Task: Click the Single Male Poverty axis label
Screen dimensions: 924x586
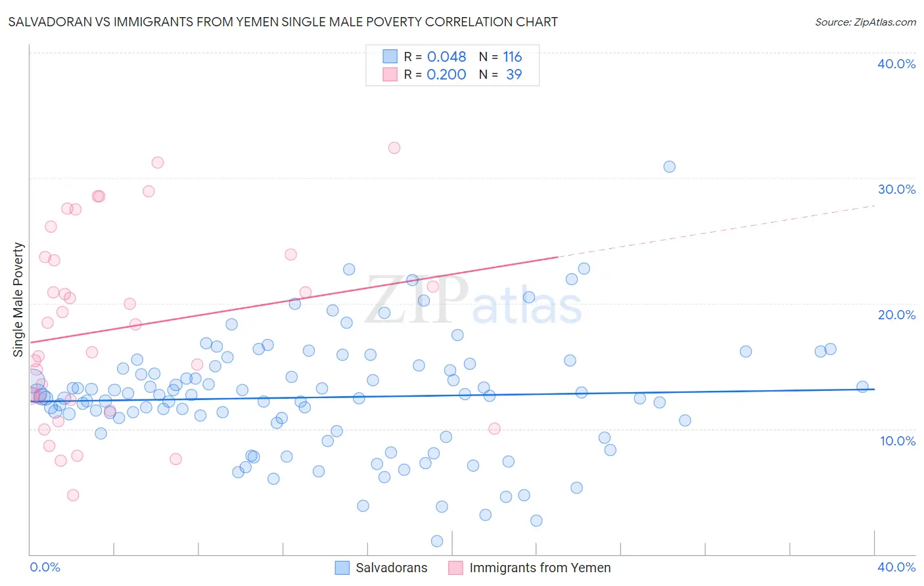Action: click(x=18, y=300)
